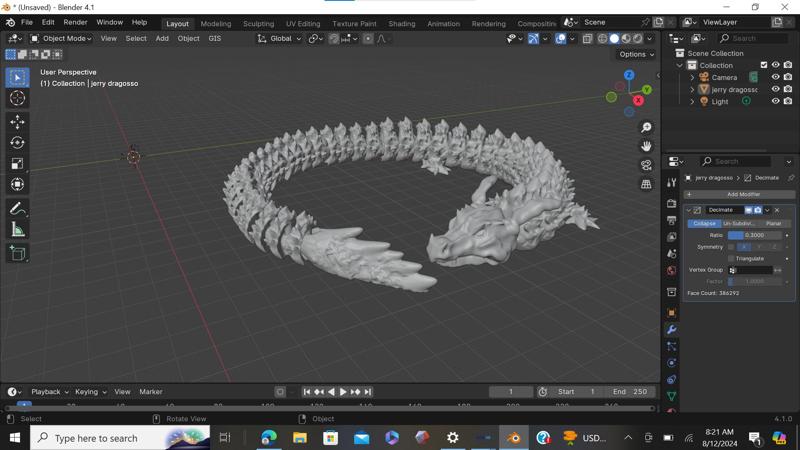This screenshot has height=450, width=800.
Task: Switch to the Sculpting workspace tab
Action: [x=258, y=23]
